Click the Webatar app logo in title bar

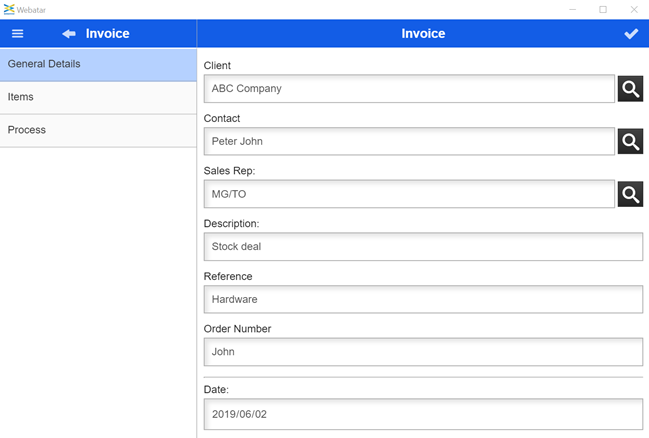[9, 9]
